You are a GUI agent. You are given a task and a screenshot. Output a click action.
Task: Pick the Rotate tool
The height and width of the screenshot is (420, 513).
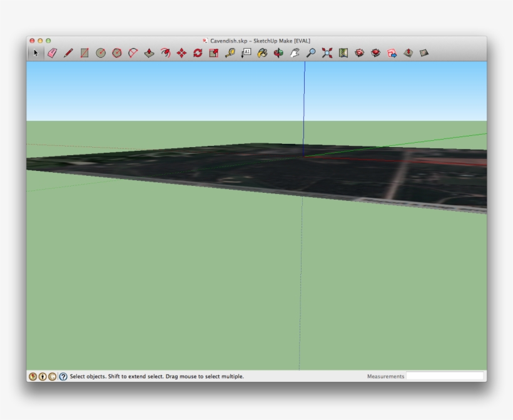[198, 53]
